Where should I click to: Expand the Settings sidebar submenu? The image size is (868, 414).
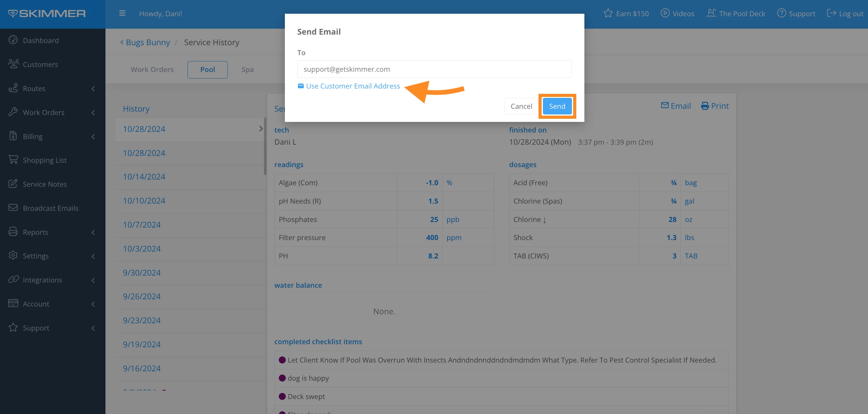[93, 256]
